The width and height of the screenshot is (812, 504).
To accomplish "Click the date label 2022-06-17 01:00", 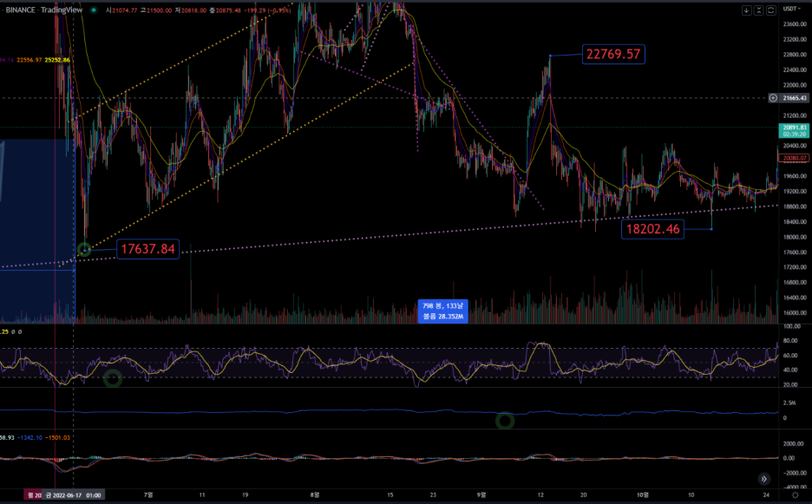I will (73, 495).
